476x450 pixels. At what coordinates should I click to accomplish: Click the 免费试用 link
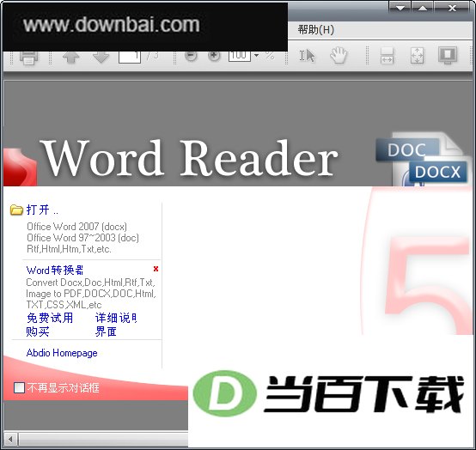click(x=50, y=318)
